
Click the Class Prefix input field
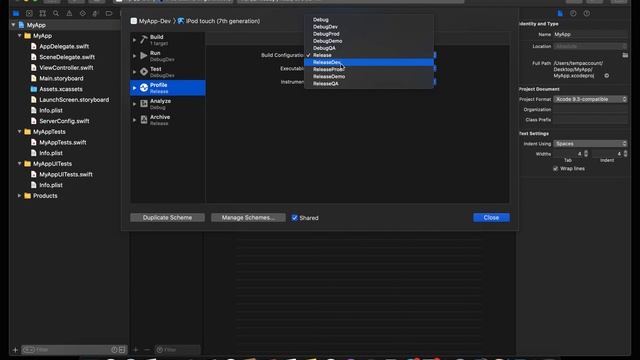pos(590,120)
